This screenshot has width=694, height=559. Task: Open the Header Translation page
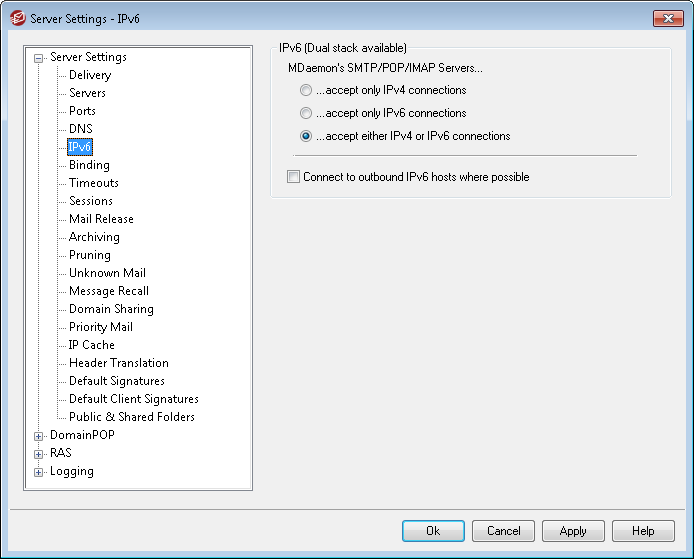pyautogui.click(x=118, y=363)
